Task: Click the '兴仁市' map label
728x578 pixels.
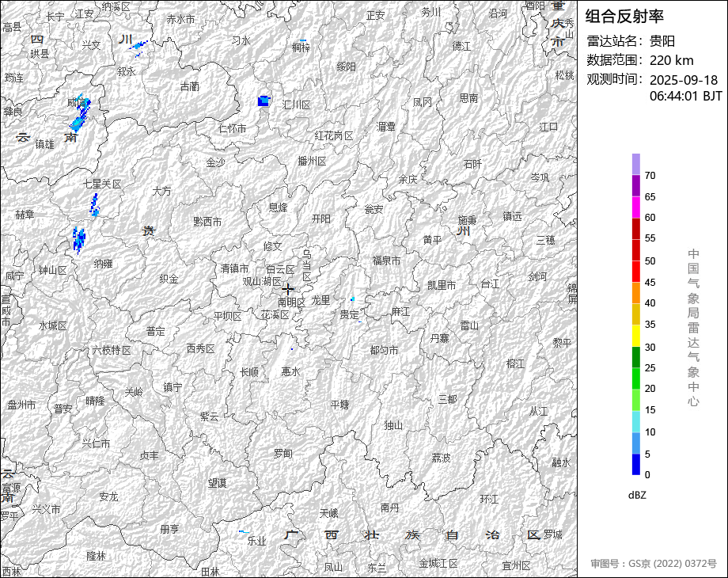Action: 96,443
